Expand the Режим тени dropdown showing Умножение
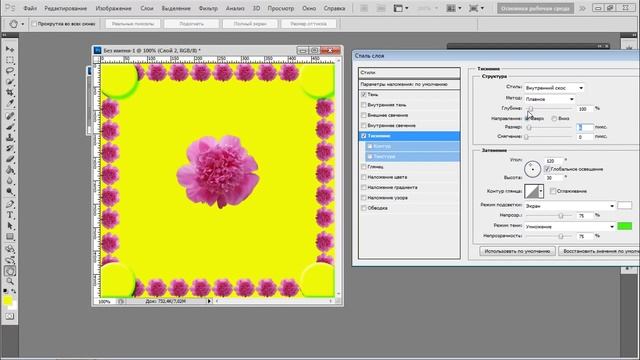640x360 pixels. 570,227
